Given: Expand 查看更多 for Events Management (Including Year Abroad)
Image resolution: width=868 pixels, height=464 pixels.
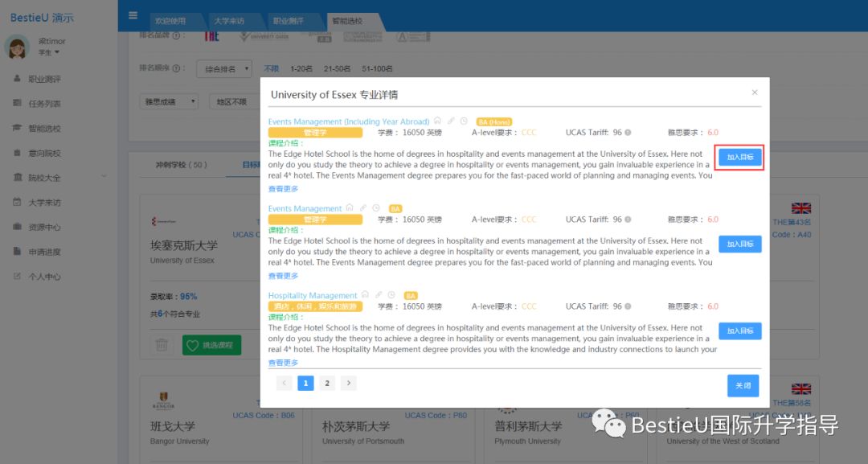Looking at the screenshot, I should (x=283, y=189).
